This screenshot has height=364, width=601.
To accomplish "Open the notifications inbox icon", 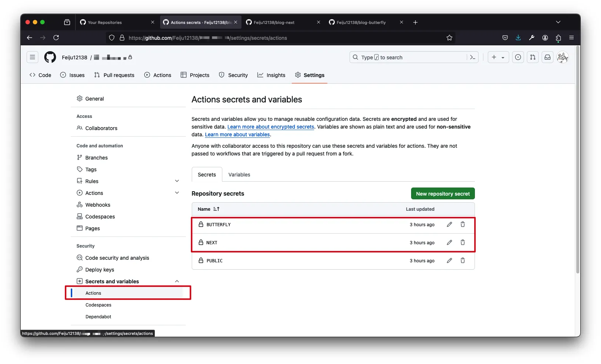I will [x=548, y=57].
